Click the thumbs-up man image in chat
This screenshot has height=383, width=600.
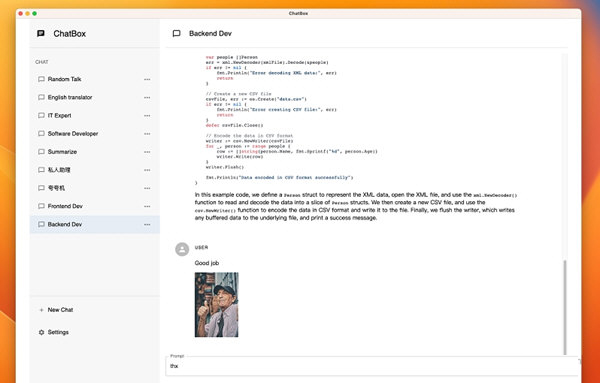point(217,305)
